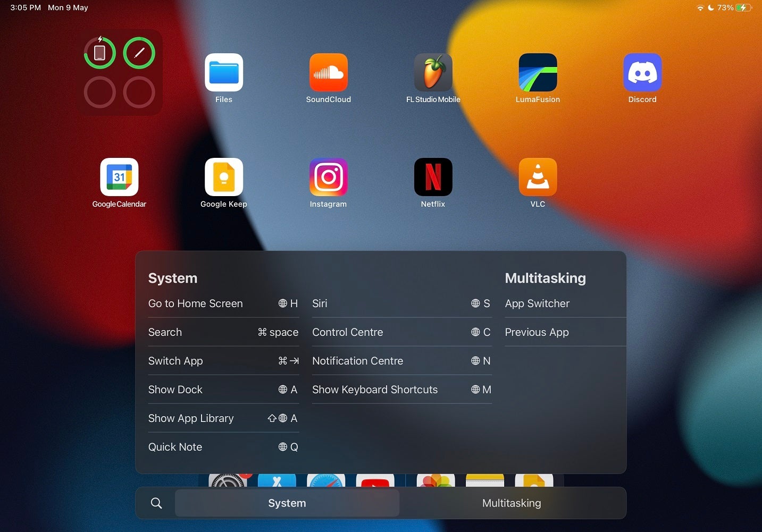Choose Show App Library shortcut
Screen dimensions: 762x532
[223, 418]
